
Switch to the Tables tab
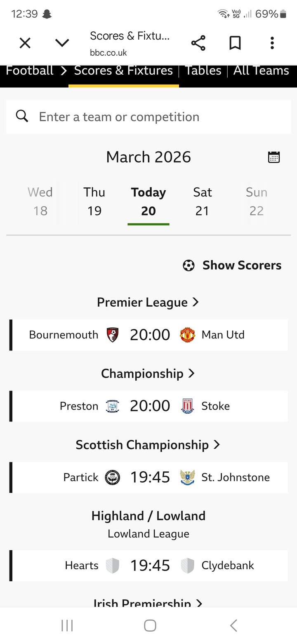(x=203, y=71)
